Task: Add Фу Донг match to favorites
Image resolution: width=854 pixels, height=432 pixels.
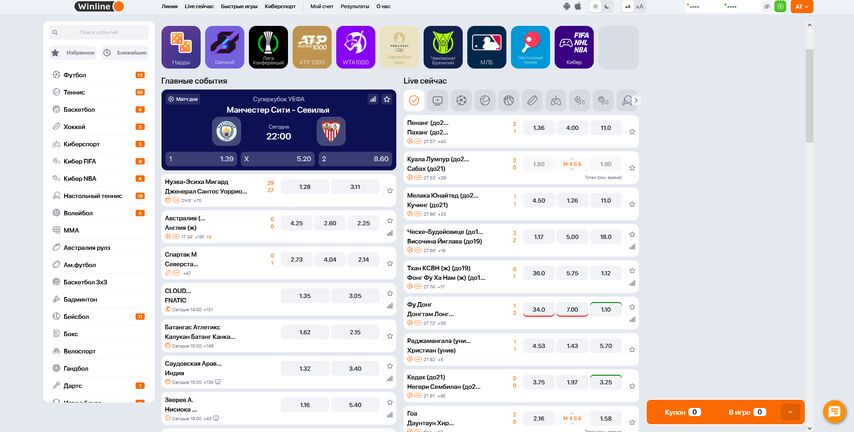Action: click(x=632, y=307)
